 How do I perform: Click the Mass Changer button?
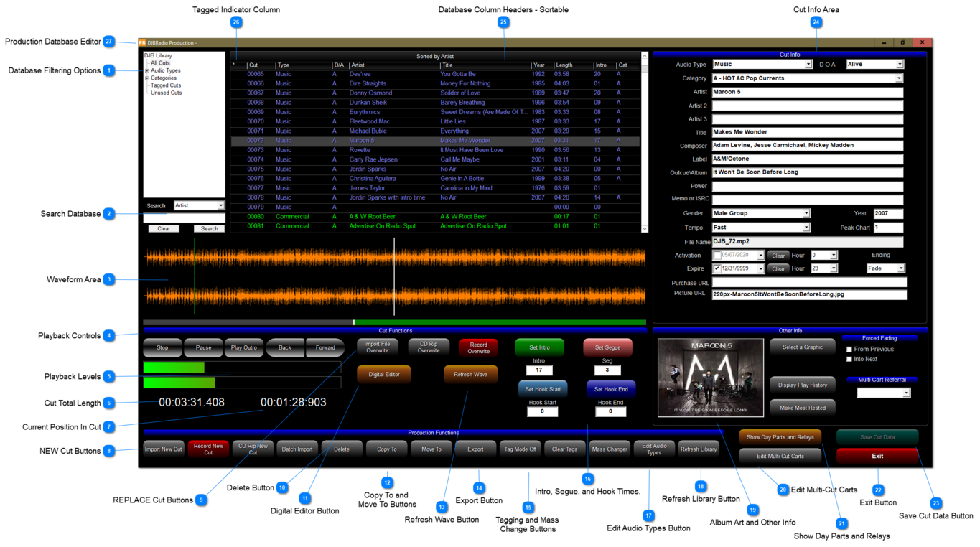click(x=610, y=449)
